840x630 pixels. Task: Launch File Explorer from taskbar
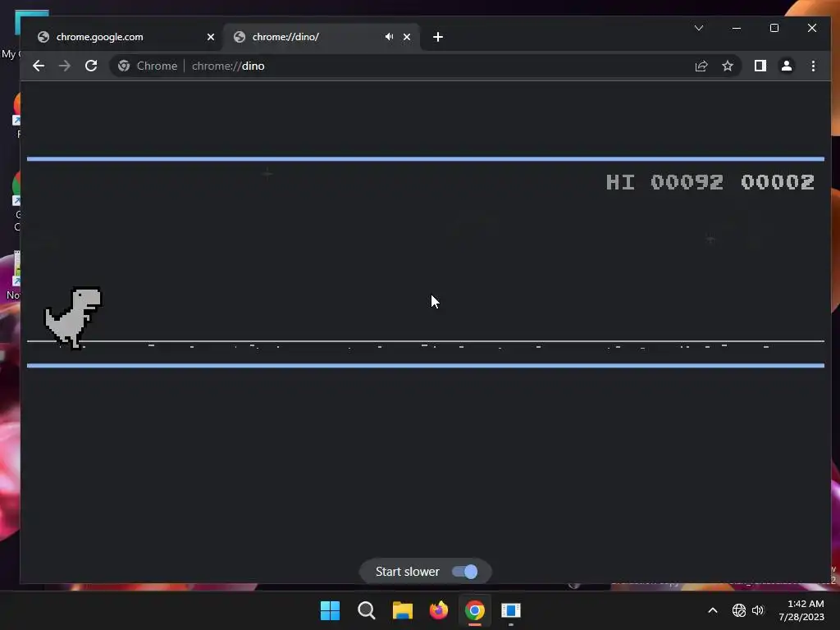(402, 610)
